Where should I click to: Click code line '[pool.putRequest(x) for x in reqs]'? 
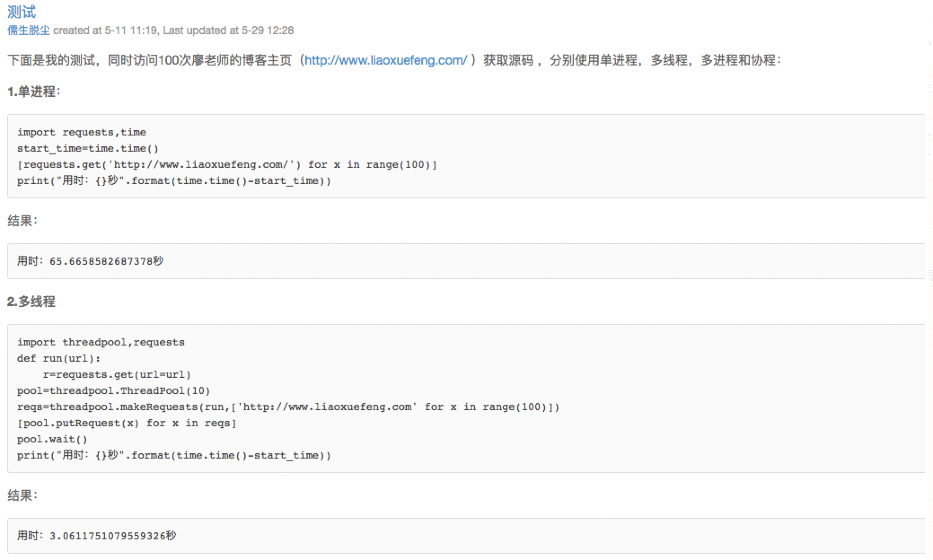[127, 423]
